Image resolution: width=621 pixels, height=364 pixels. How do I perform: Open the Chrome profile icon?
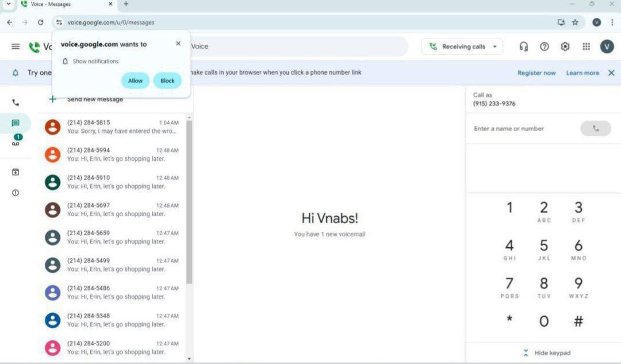point(596,22)
